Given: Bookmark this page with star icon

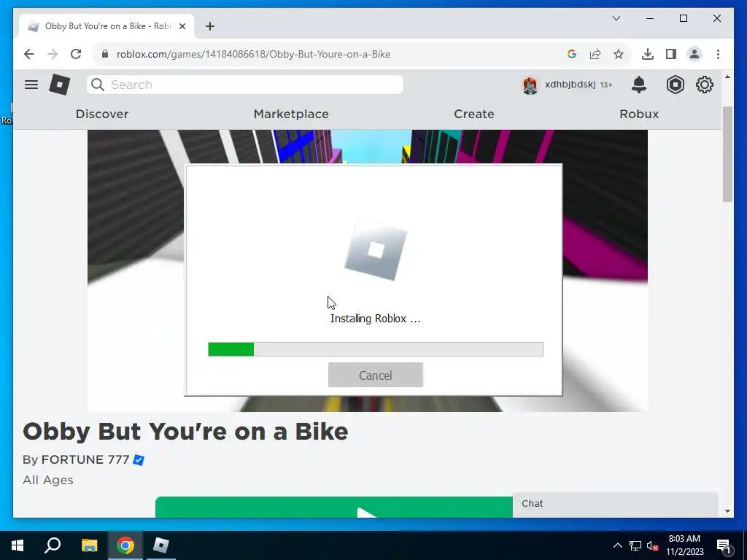Looking at the screenshot, I should [x=619, y=54].
